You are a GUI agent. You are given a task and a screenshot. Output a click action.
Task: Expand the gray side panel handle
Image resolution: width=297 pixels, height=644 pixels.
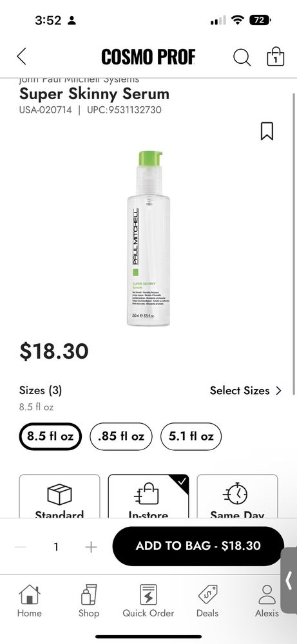[289, 580]
